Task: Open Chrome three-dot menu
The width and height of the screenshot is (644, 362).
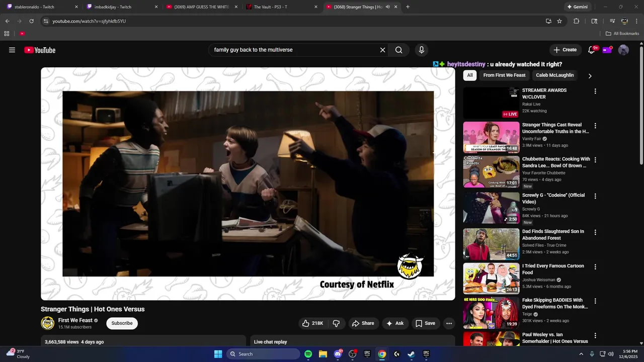Action: 636,21
